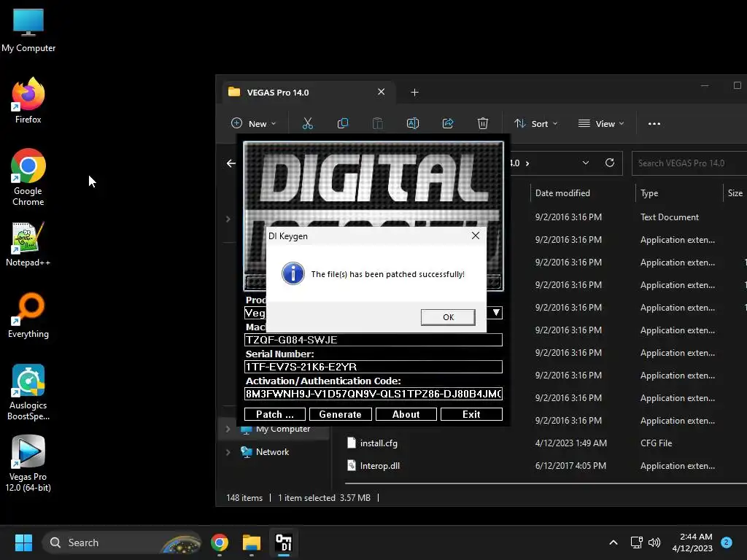This screenshot has width=747, height=560.
Task: Click the volume tray icon
Action: point(654,542)
